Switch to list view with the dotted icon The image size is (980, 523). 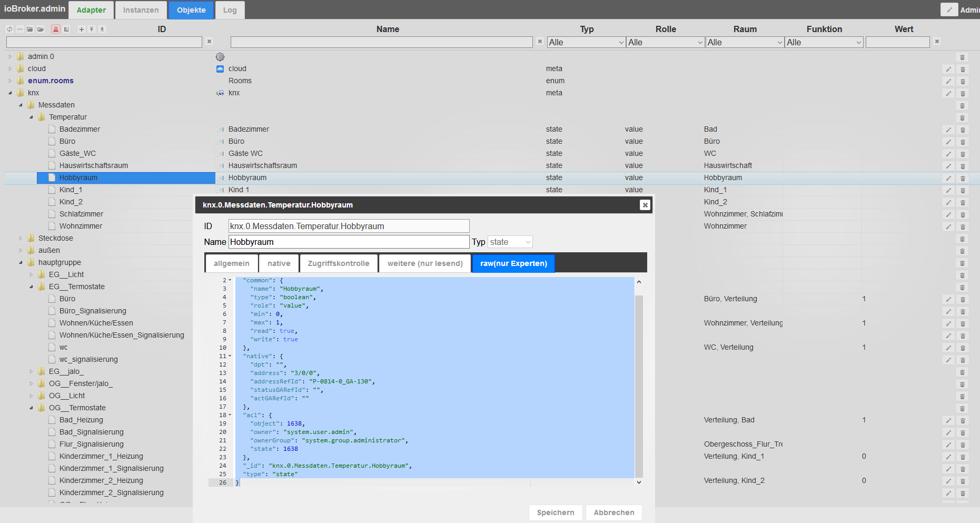click(19, 29)
